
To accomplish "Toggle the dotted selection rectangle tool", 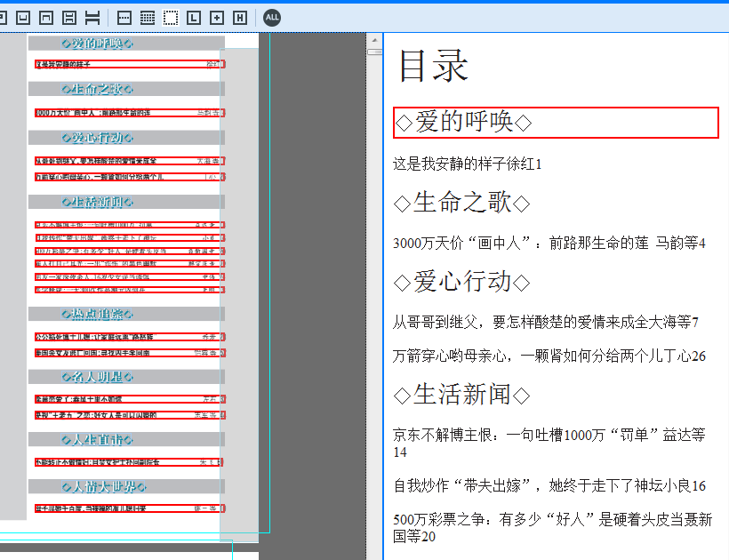I will pos(171,18).
